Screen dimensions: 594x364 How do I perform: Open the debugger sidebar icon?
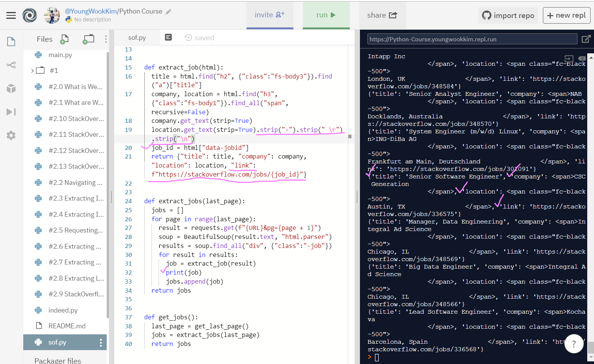(x=11, y=112)
